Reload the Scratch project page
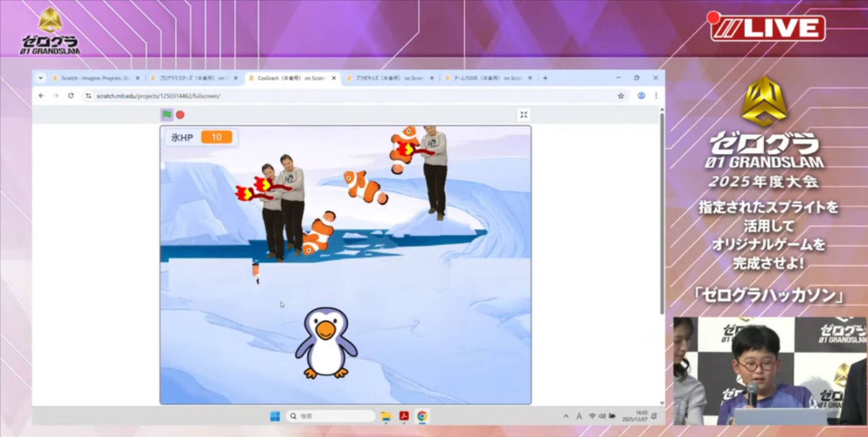868x437 pixels. (71, 96)
